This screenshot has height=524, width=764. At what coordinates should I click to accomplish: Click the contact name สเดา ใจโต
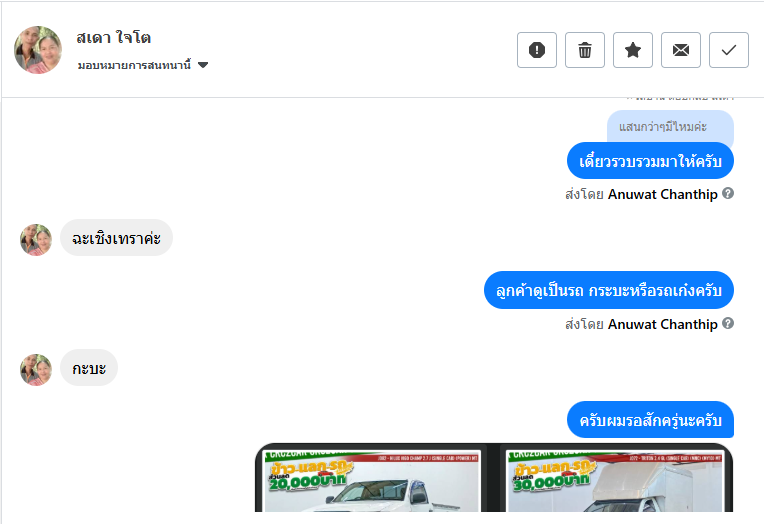click(x=114, y=38)
